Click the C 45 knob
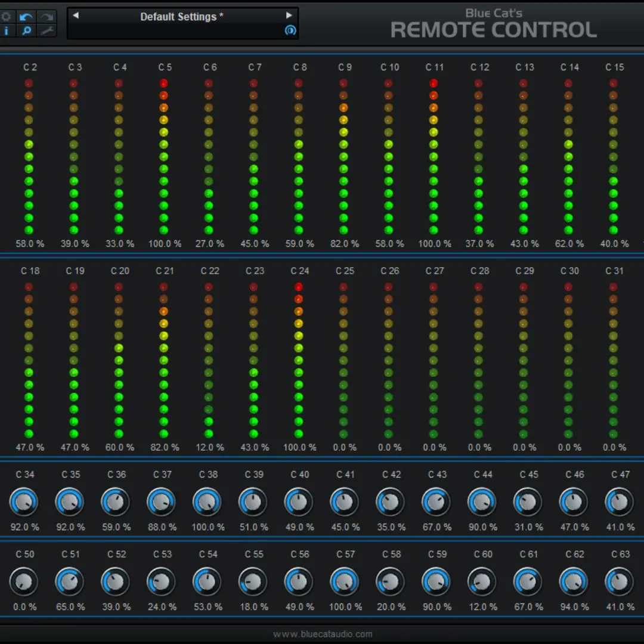 point(528,502)
